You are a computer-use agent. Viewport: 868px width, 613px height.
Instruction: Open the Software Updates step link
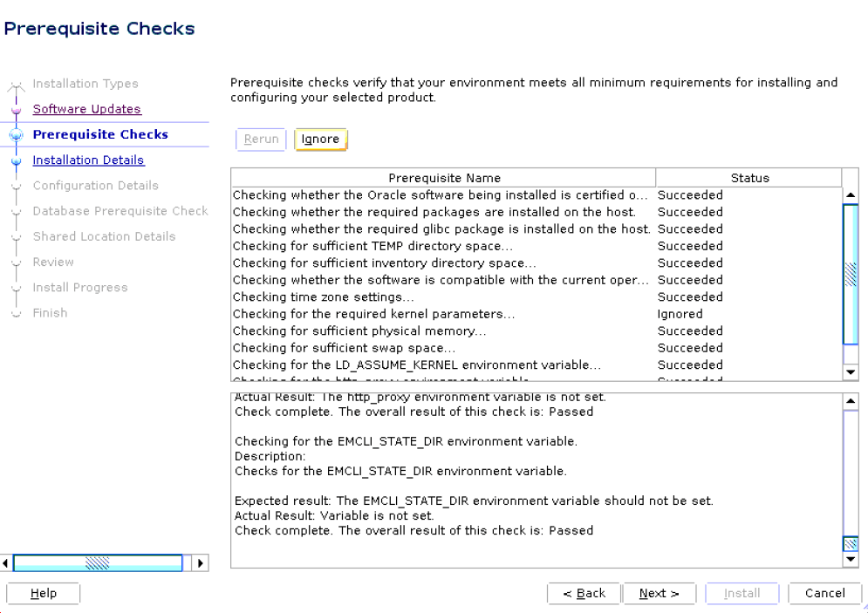click(x=86, y=109)
